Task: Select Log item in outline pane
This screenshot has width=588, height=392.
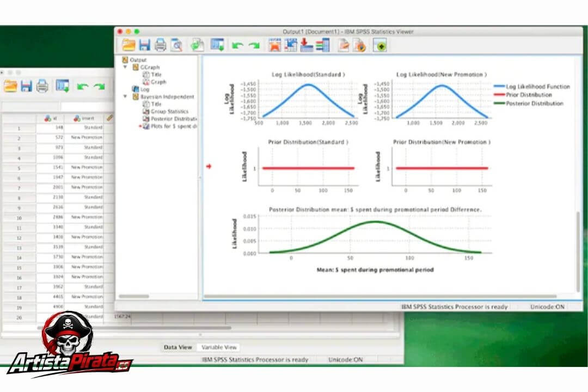Action: [x=145, y=89]
